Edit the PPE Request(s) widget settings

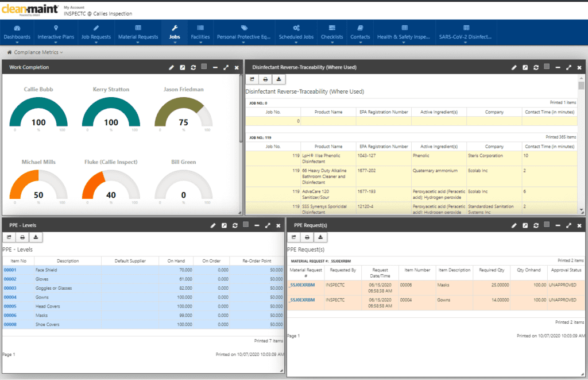click(514, 225)
